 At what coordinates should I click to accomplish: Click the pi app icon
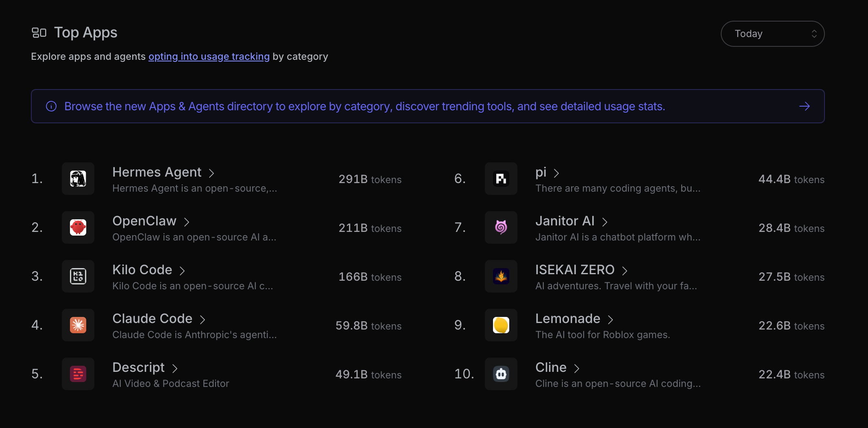click(501, 179)
